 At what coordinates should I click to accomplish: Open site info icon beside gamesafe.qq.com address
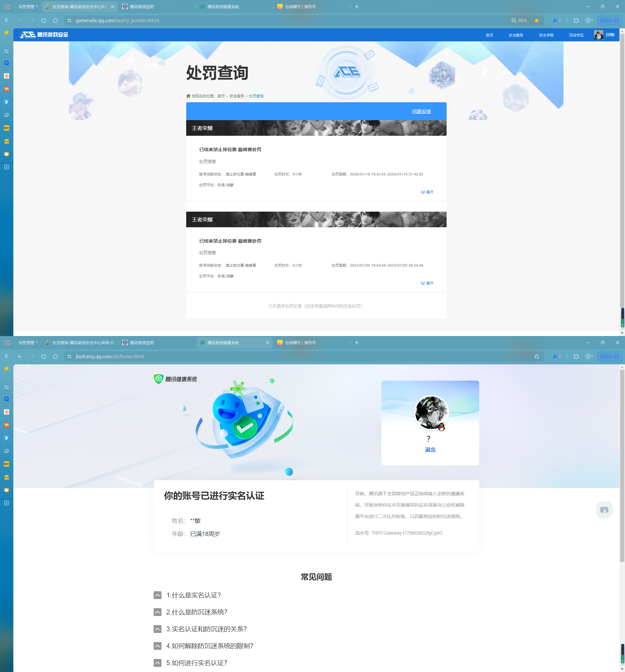[x=69, y=21]
